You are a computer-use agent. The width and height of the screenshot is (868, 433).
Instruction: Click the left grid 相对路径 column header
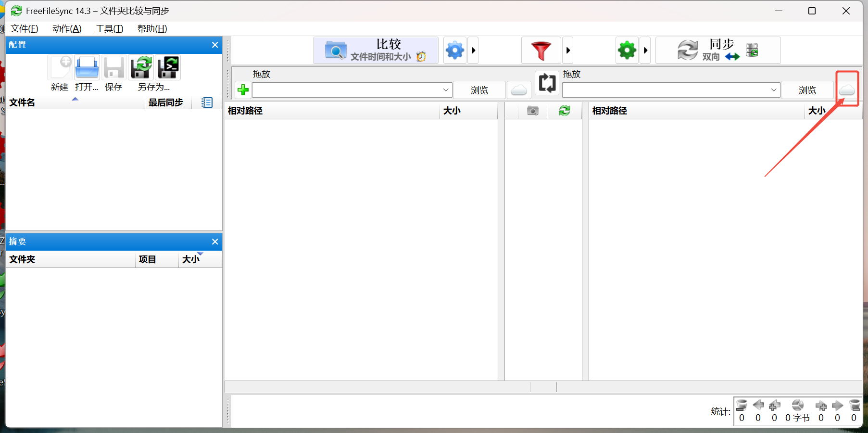(332, 111)
